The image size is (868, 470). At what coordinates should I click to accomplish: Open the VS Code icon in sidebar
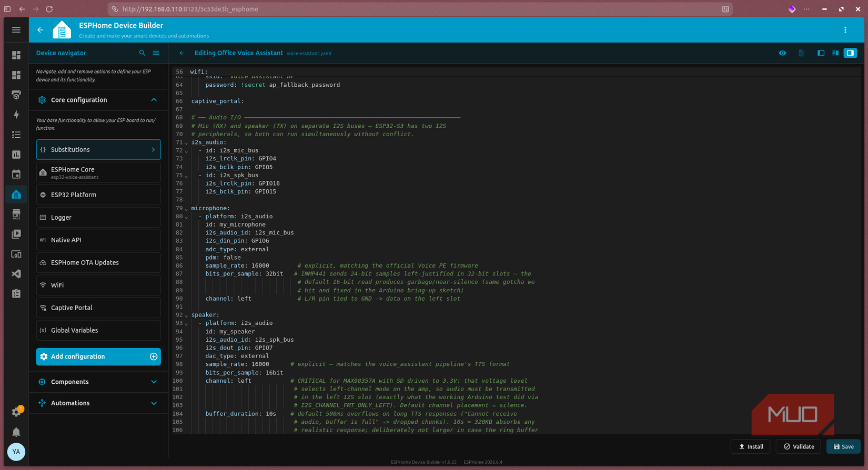pyautogui.click(x=16, y=274)
